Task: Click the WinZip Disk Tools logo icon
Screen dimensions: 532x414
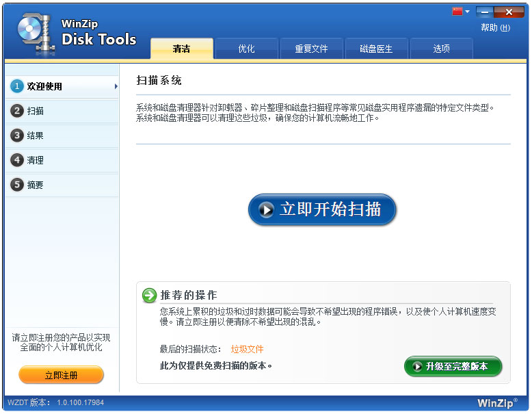Action: [x=37, y=34]
